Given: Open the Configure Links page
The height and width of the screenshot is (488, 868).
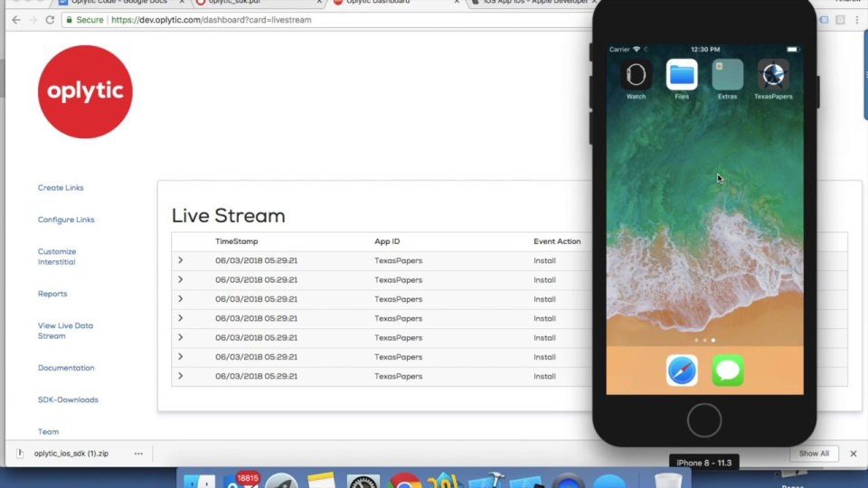Looking at the screenshot, I should tap(66, 220).
